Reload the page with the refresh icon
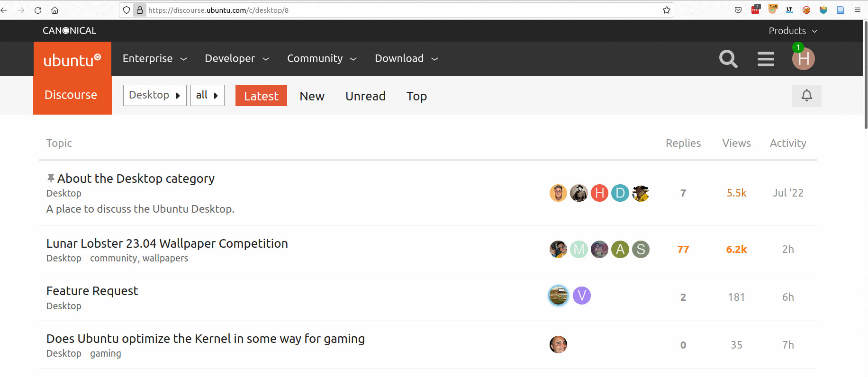Viewport: 868px width, 377px height. (38, 10)
